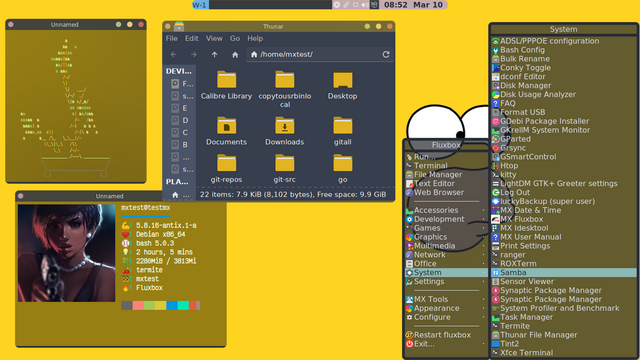Screen dimensions: 640x360
Task: Open Exit... in Fluxbox menu
Action: (446, 344)
